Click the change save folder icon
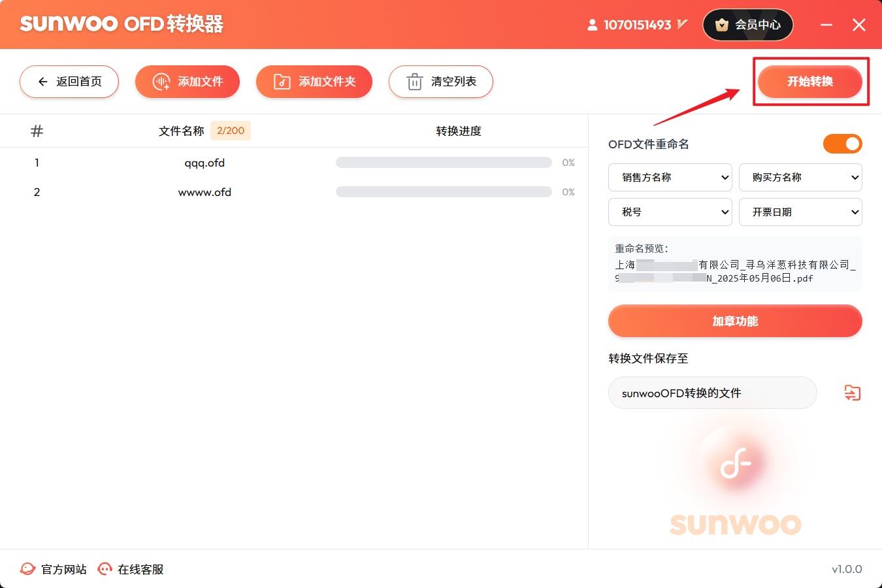 [x=853, y=393]
